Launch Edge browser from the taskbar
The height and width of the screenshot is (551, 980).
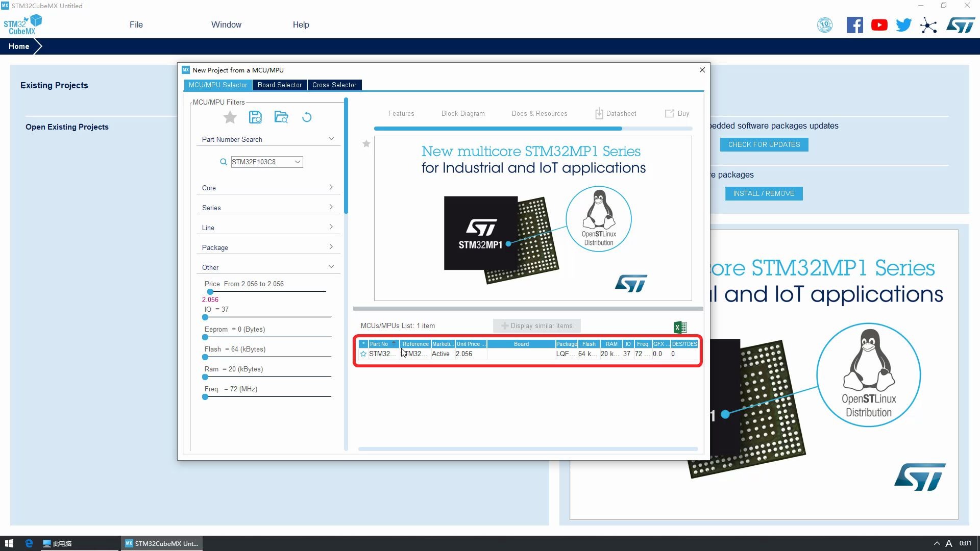(x=29, y=543)
